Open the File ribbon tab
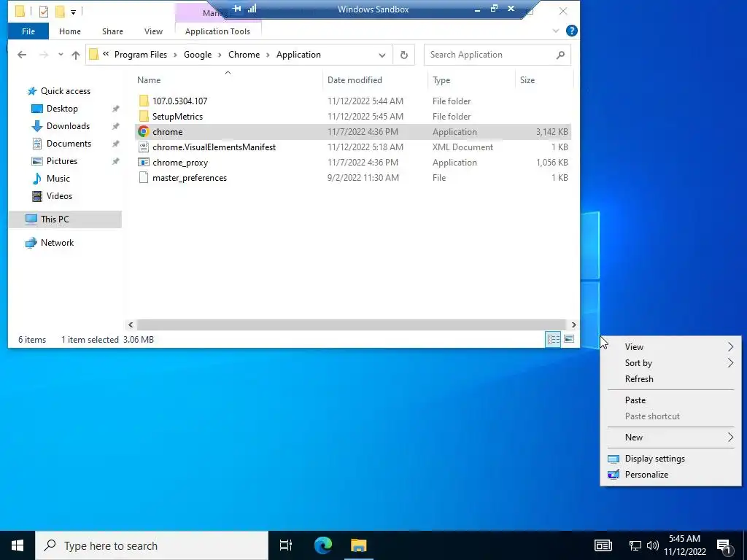This screenshot has height=560, width=747. coord(28,31)
